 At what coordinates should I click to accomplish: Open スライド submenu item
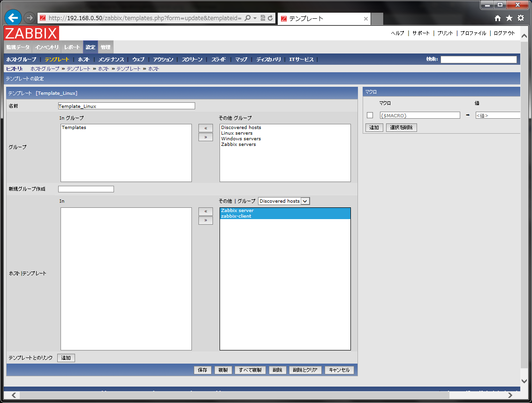(x=219, y=60)
